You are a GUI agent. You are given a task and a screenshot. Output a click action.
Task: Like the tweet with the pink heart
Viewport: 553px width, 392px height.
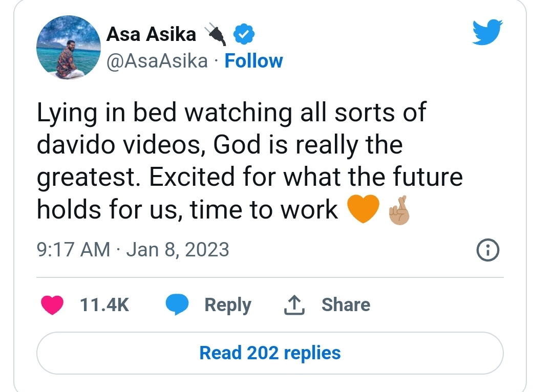click(52, 304)
